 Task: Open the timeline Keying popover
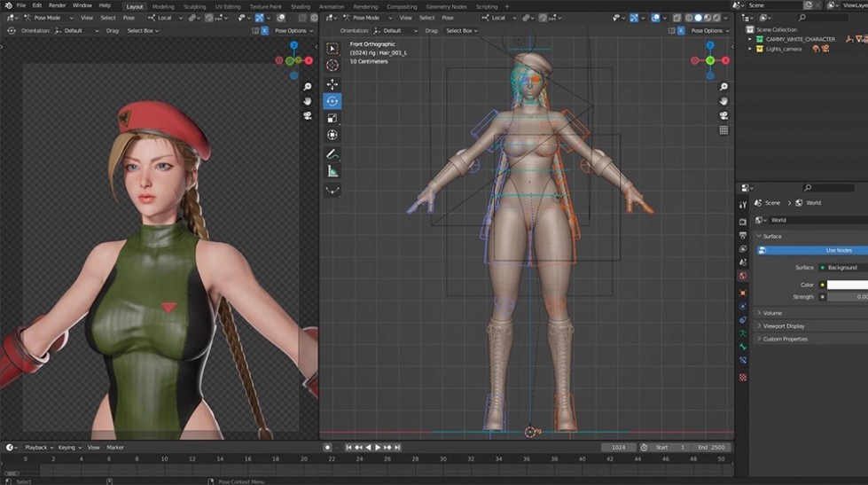click(69, 448)
